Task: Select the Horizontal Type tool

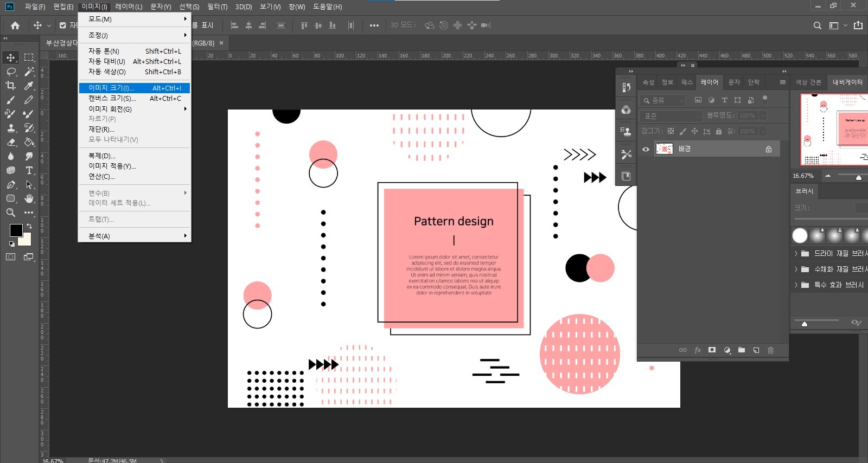Action: click(29, 170)
